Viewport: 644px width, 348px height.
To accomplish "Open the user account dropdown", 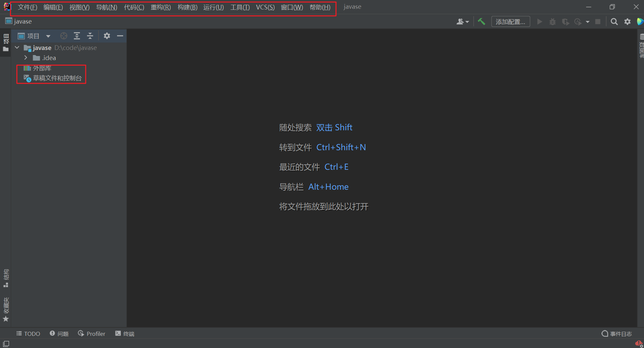I will click(x=463, y=22).
